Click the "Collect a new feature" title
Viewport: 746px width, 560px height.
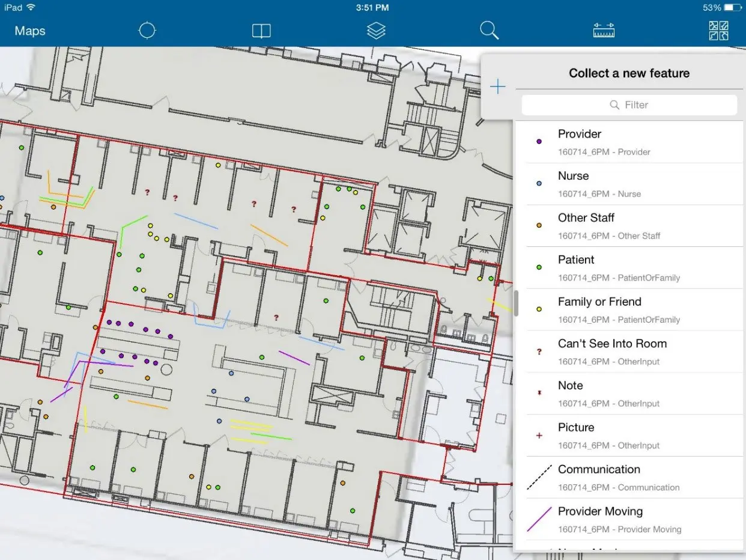tap(629, 73)
